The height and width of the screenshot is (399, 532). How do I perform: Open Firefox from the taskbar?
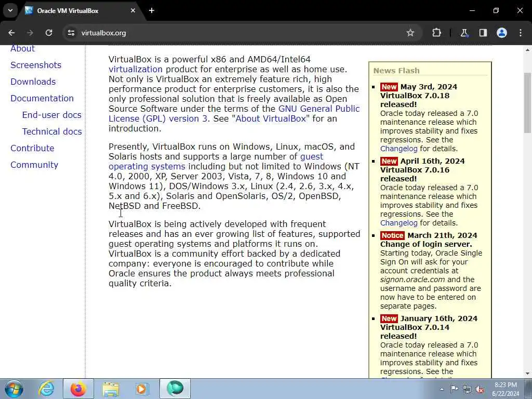pyautogui.click(x=78, y=389)
